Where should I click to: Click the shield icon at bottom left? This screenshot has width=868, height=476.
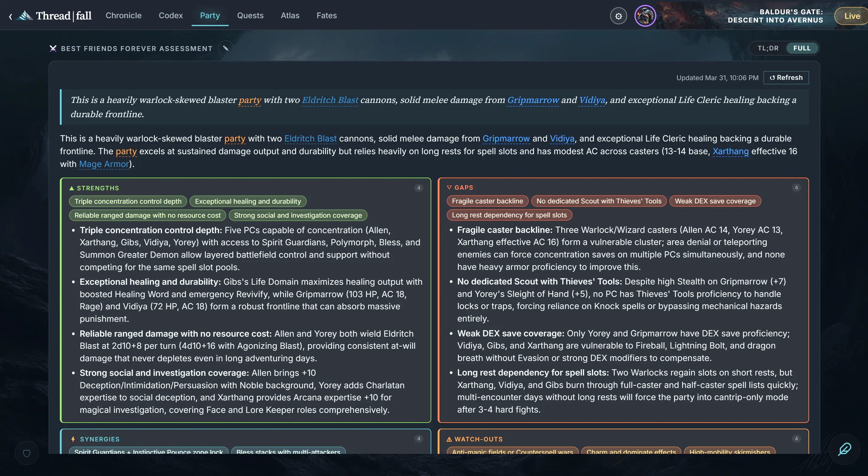(x=27, y=453)
